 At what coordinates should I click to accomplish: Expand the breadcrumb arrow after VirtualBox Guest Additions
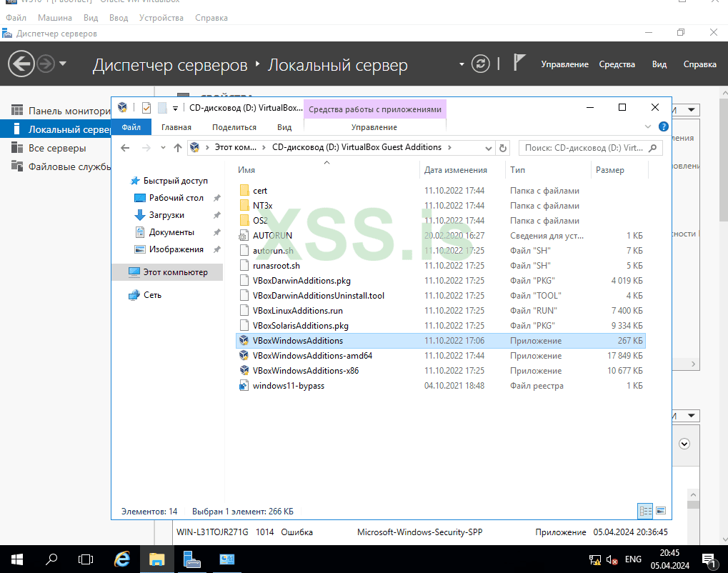coord(449,147)
